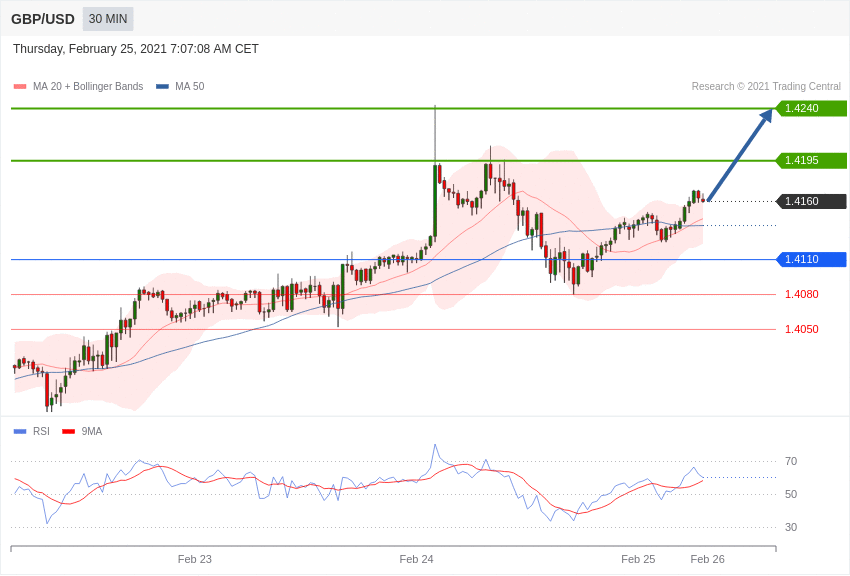The height and width of the screenshot is (576, 850).
Task: Click the RSI 50 level label
Action: (x=791, y=494)
